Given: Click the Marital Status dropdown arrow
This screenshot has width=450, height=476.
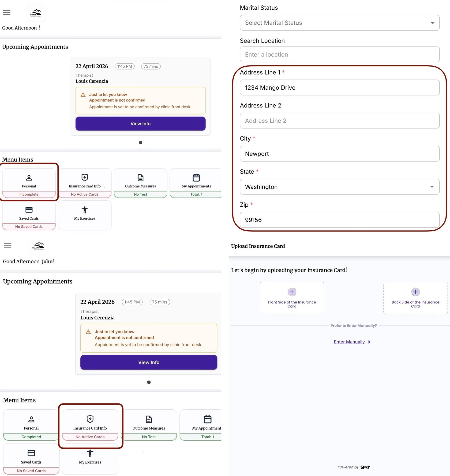Looking at the screenshot, I should (432, 23).
